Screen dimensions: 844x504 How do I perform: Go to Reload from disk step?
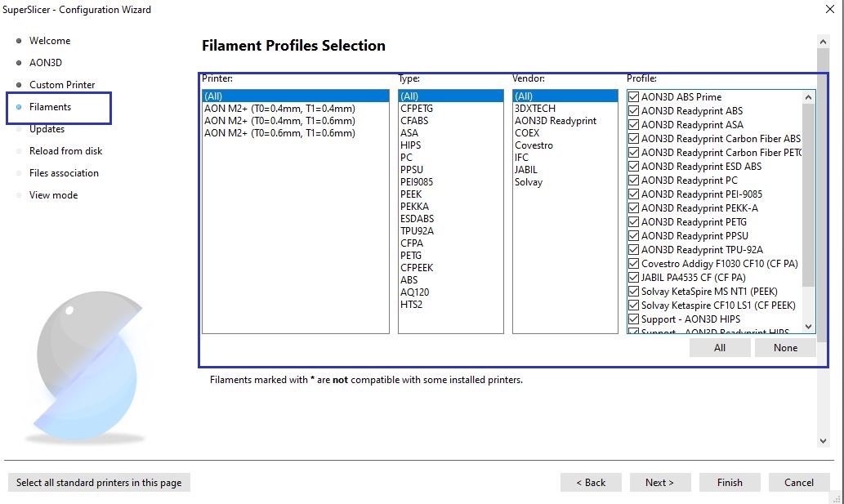pos(65,151)
